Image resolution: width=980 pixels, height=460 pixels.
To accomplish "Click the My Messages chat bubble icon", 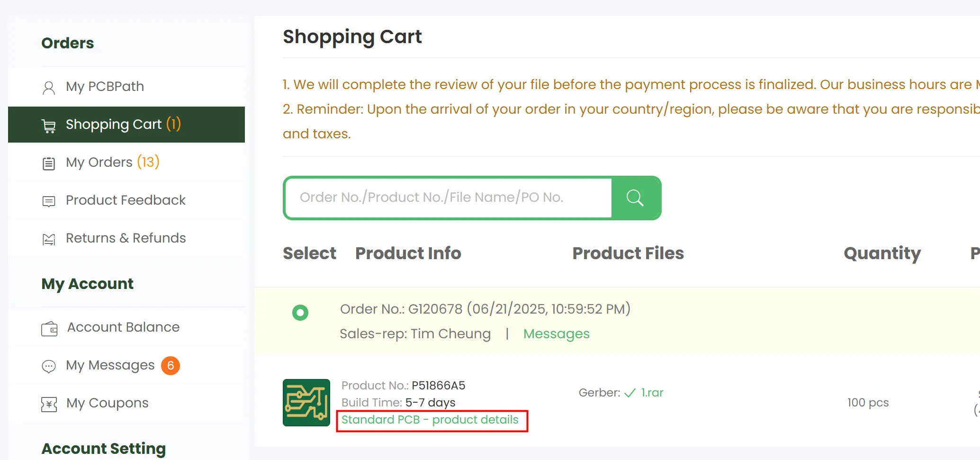I will [x=49, y=366].
